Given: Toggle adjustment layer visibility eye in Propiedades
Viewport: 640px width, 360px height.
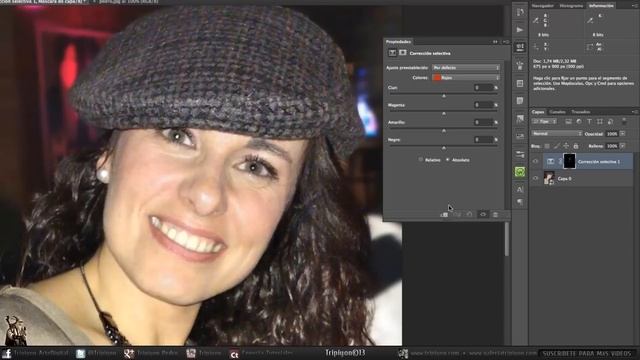Looking at the screenshot, I should pos(483,214).
